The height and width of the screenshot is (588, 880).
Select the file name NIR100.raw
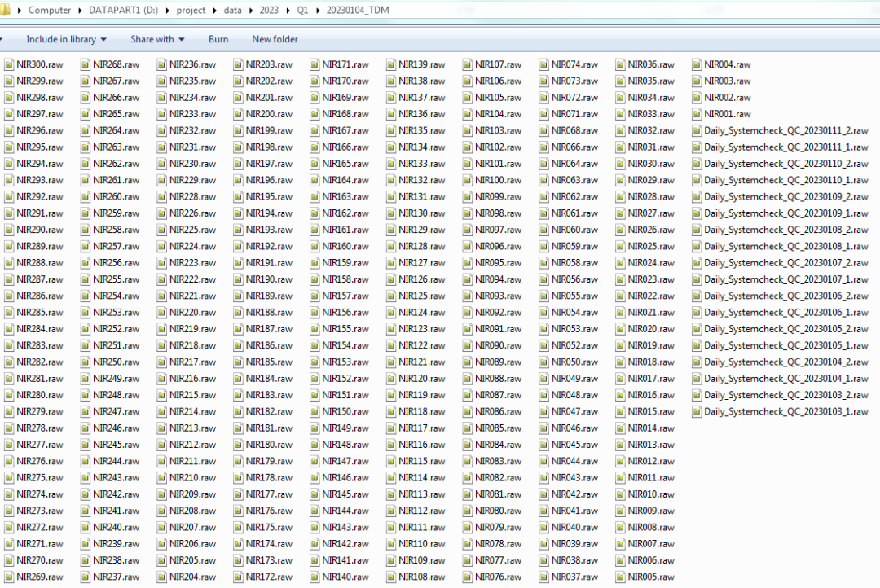tap(499, 180)
